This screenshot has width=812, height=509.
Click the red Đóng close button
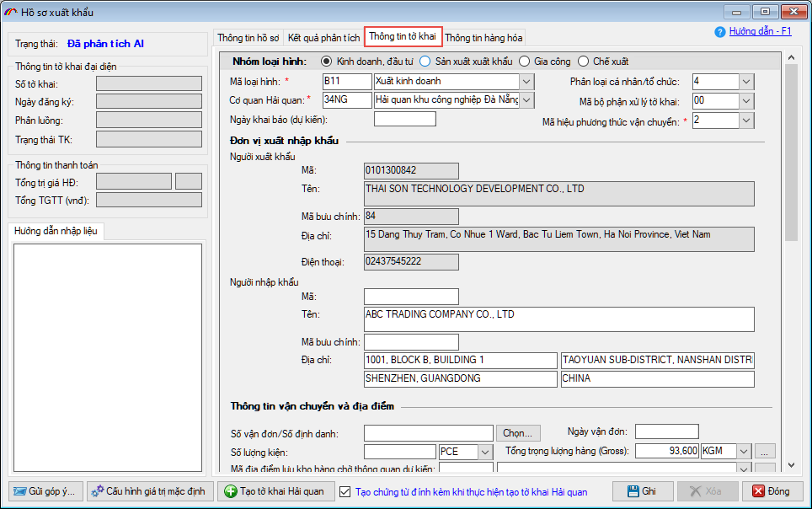(x=771, y=491)
